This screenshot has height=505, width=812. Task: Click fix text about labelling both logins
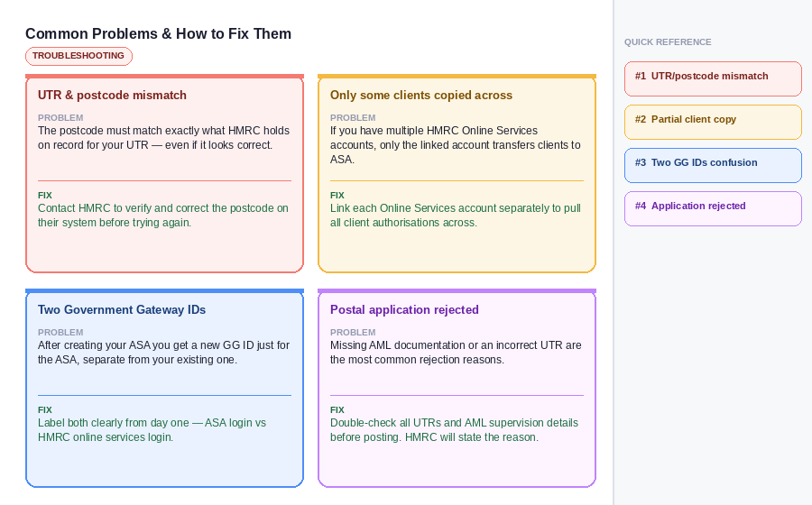[152, 430]
